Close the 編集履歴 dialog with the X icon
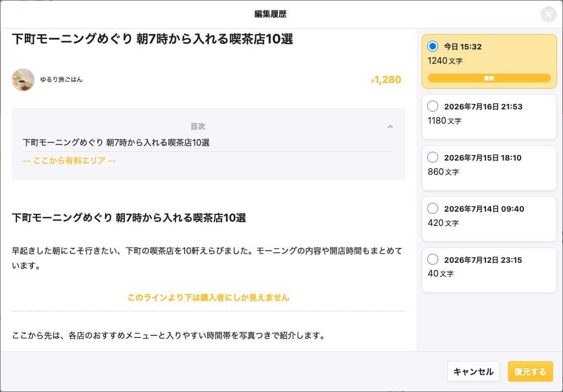 pyautogui.click(x=548, y=14)
